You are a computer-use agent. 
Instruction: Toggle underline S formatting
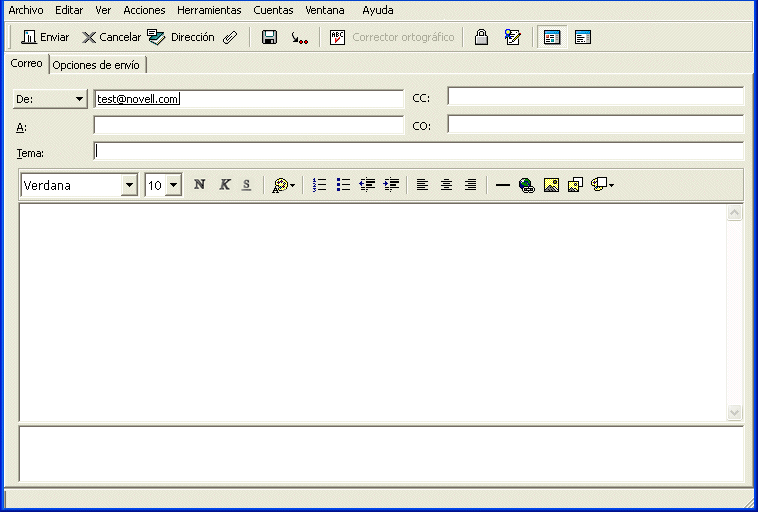coord(247,185)
